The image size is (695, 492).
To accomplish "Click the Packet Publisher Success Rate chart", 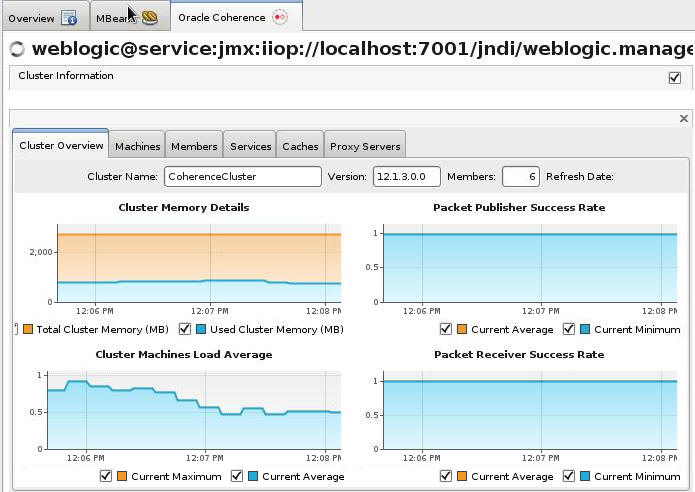I will [530, 263].
